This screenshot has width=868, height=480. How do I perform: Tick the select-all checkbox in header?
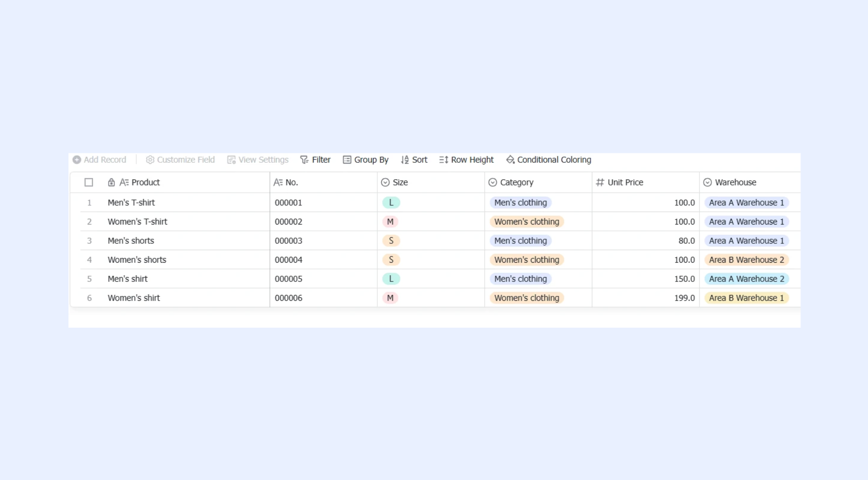[89, 182]
